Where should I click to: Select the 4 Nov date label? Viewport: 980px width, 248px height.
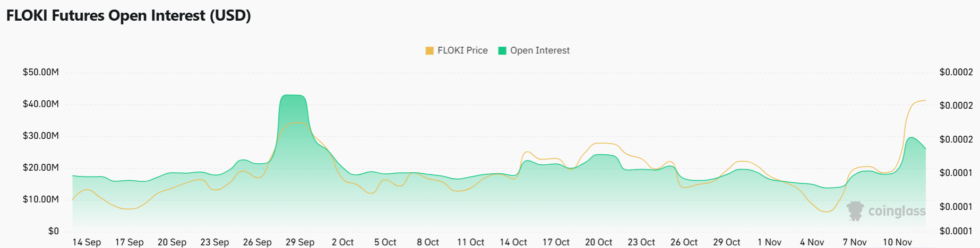[812, 242]
